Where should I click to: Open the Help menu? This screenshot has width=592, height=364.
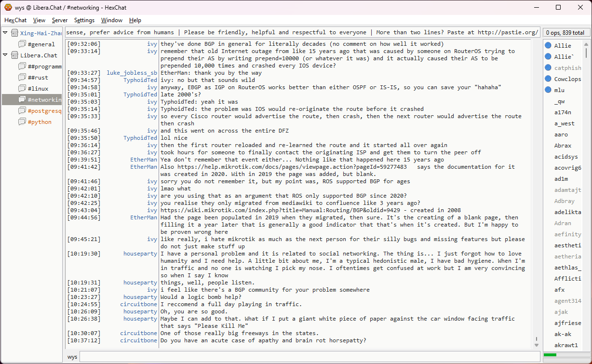pyautogui.click(x=135, y=20)
